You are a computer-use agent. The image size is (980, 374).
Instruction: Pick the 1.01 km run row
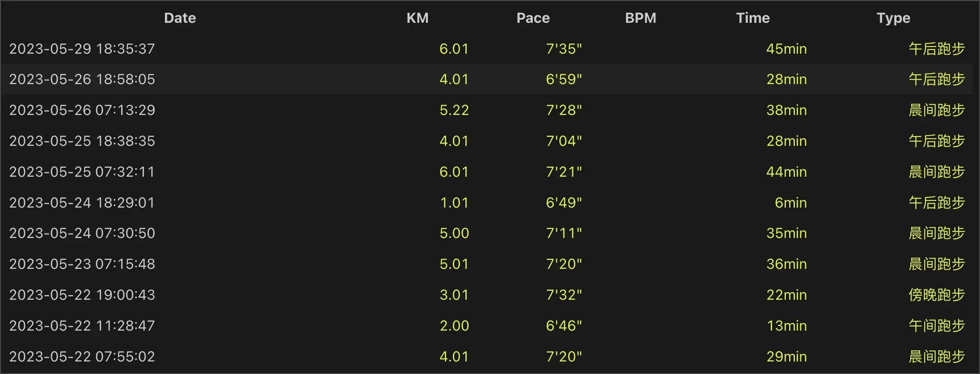click(487, 203)
